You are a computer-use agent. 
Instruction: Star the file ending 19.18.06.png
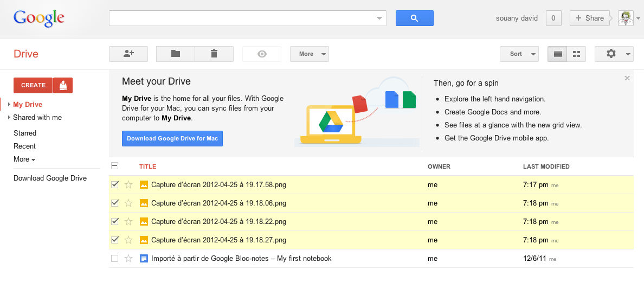[128, 203]
